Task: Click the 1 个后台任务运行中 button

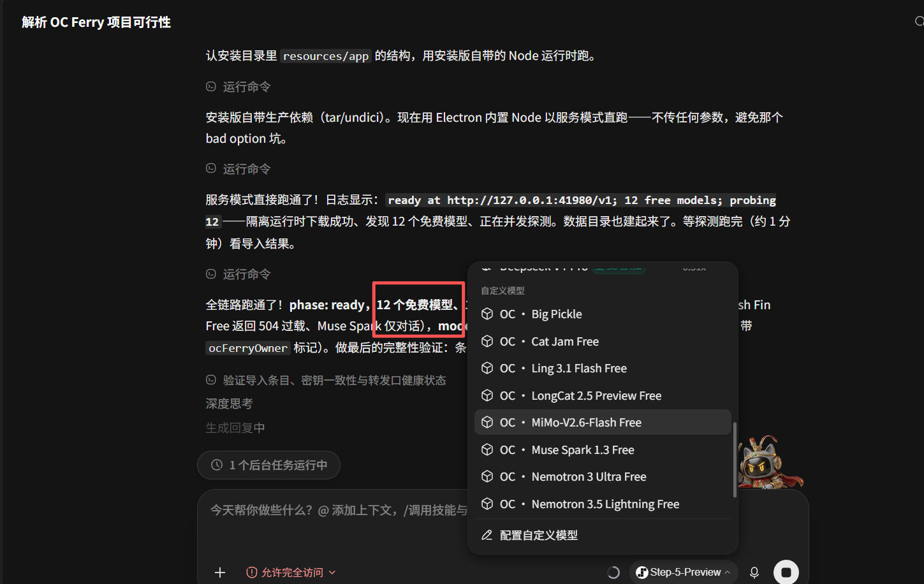Action: tap(268, 465)
